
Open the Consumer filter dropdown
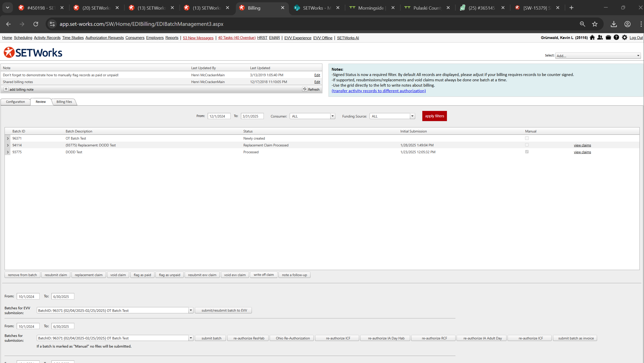tap(333, 116)
